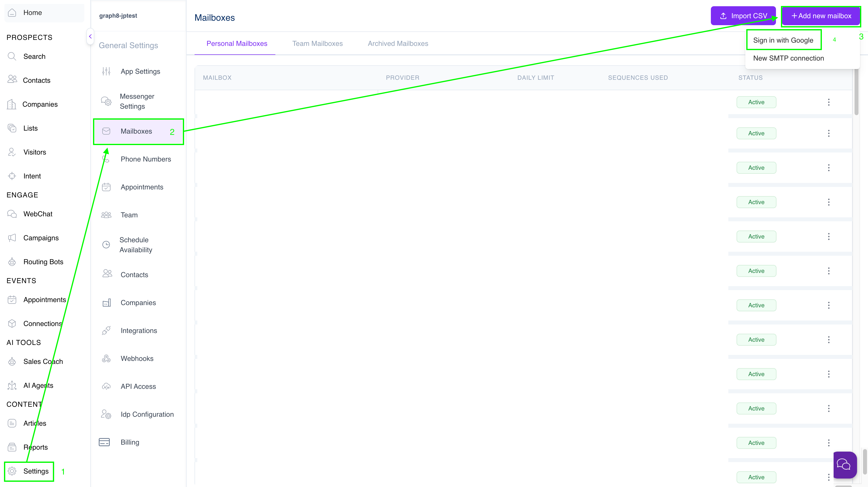The width and height of the screenshot is (868, 487).
Task: Open the Intent crosshair icon
Action: (x=12, y=176)
